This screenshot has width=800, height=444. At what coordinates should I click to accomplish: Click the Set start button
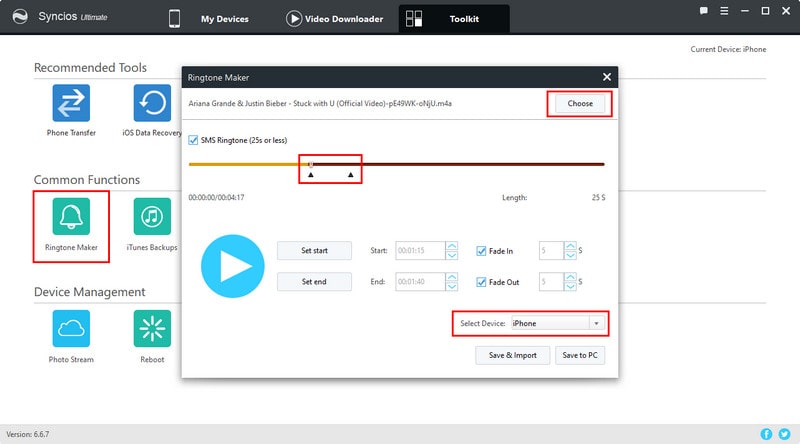point(314,251)
